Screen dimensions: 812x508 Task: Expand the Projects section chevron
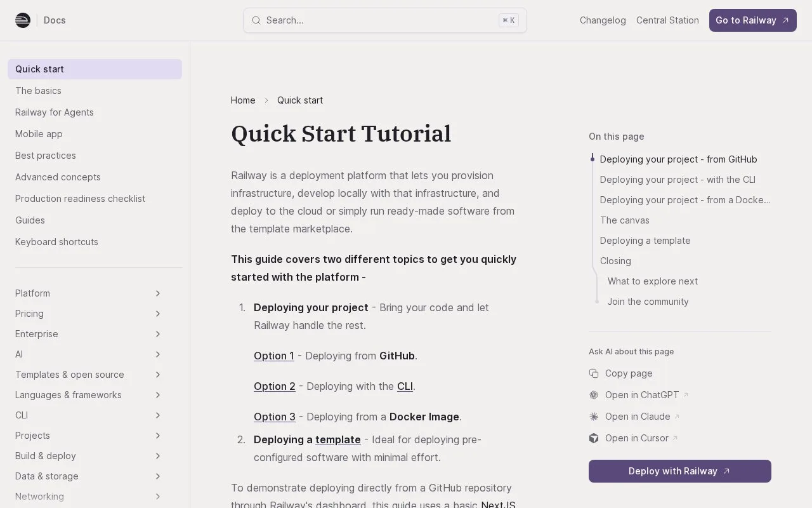[x=158, y=436]
